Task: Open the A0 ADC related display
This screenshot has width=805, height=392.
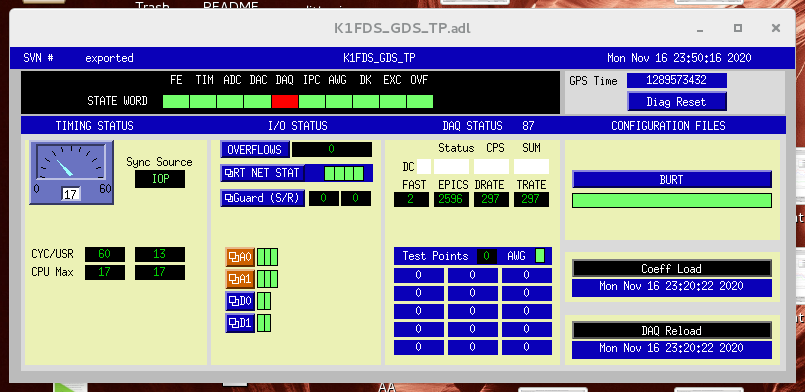Action: coord(240,257)
